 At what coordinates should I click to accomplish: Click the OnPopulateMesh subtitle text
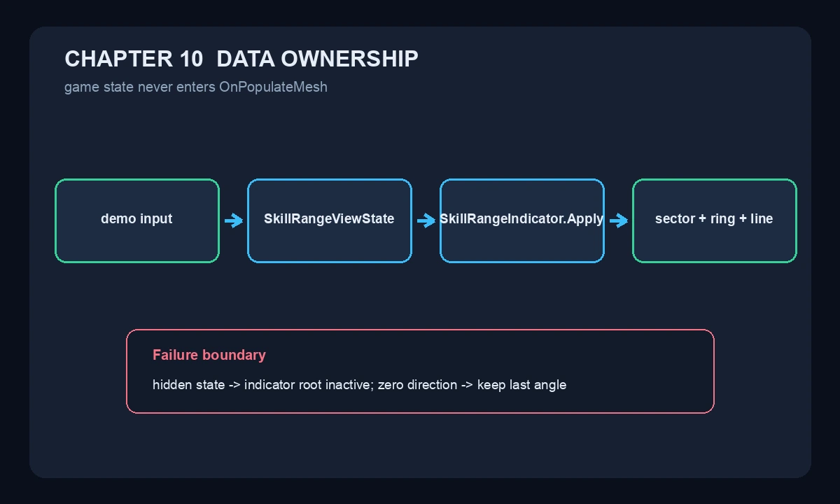273,87
